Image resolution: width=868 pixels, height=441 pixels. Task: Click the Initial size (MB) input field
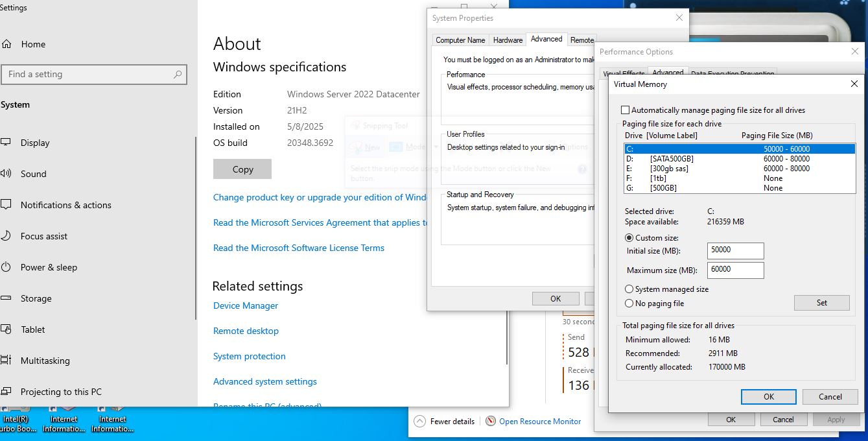pos(735,251)
